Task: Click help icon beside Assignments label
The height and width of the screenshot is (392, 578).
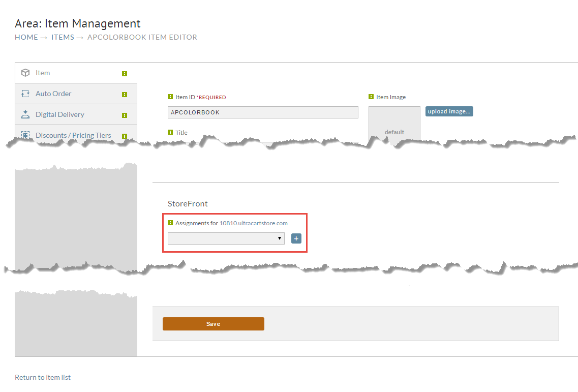Action: tap(170, 223)
